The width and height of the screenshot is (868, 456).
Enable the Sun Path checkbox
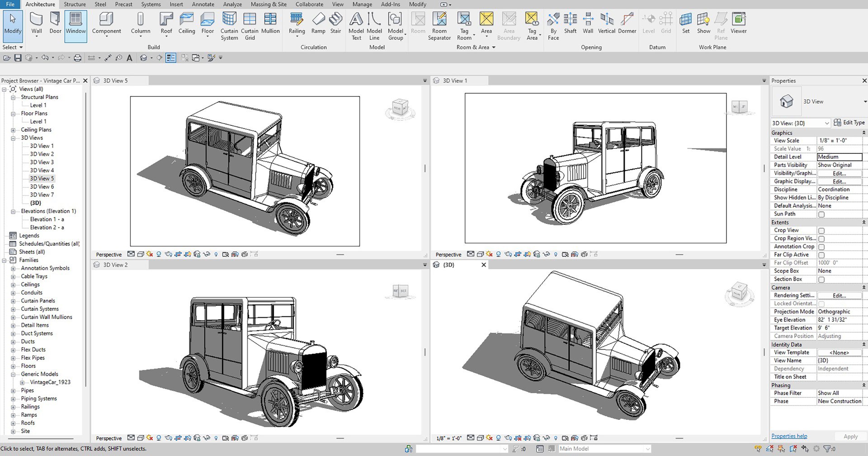coord(821,214)
